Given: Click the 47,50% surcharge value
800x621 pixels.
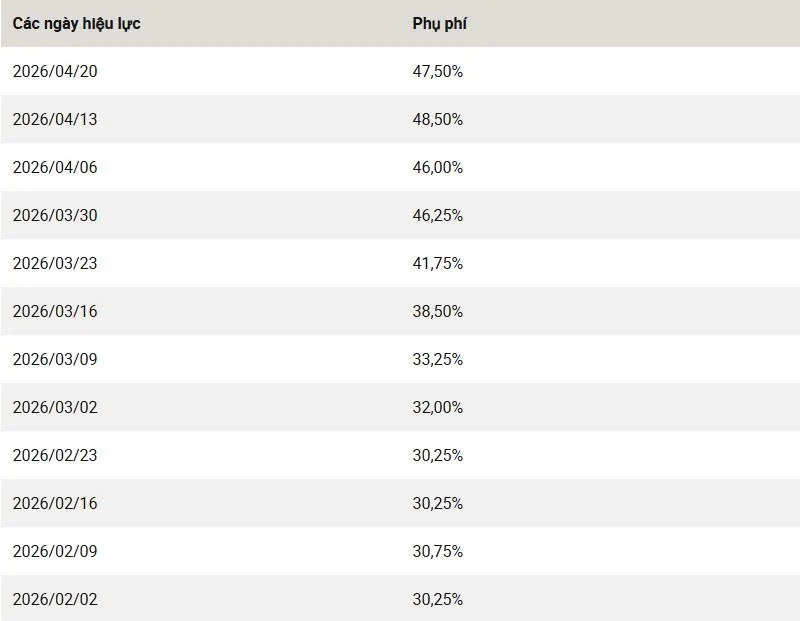Looking at the screenshot, I should (438, 71).
